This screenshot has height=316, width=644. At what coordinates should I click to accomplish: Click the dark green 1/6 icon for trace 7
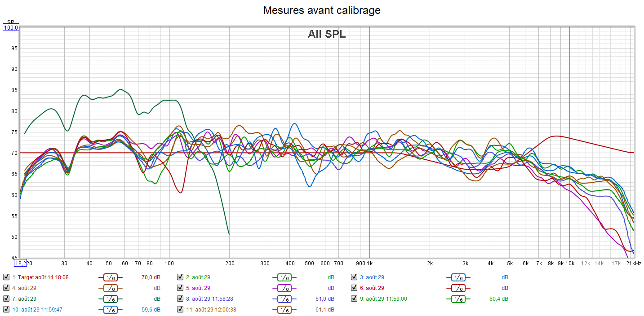(x=111, y=299)
